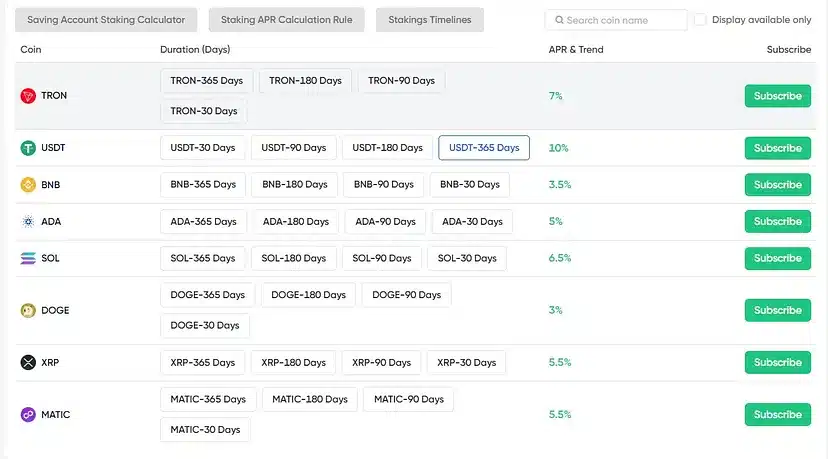Image resolution: width=828 pixels, height=459 pixels.
Task: Click the 3.5% APR value for BNB
Action: click(x=560, y=185)
